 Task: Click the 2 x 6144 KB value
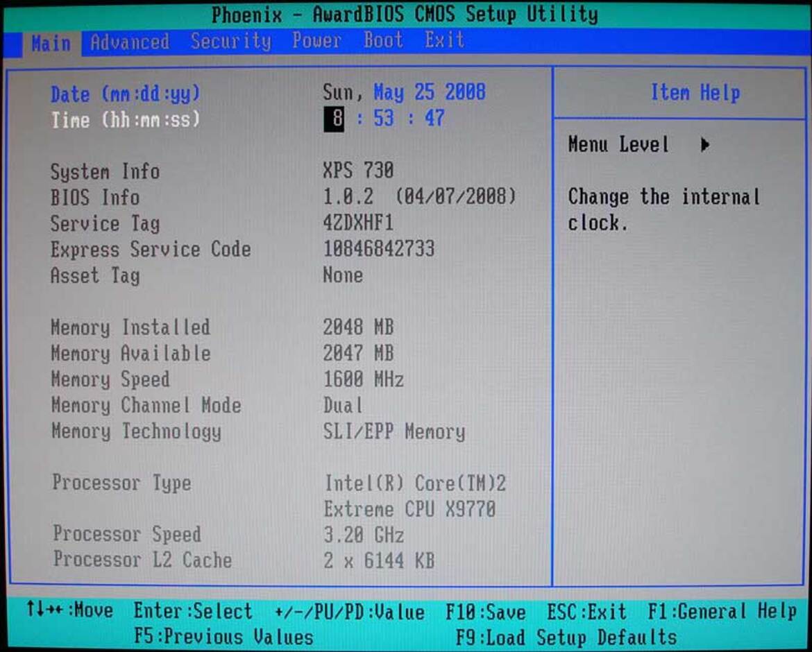pyautogui.click(x=379, y=560)
